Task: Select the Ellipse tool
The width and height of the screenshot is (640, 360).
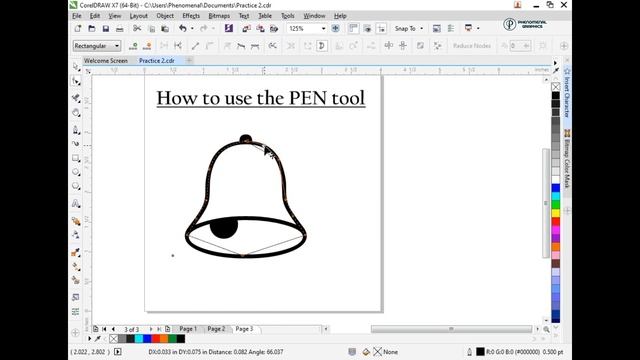Action: click(76, 172)
